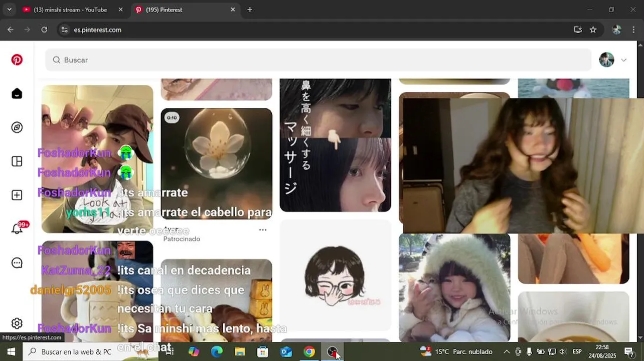Open the messages chat bubble icon

(17, 263)
